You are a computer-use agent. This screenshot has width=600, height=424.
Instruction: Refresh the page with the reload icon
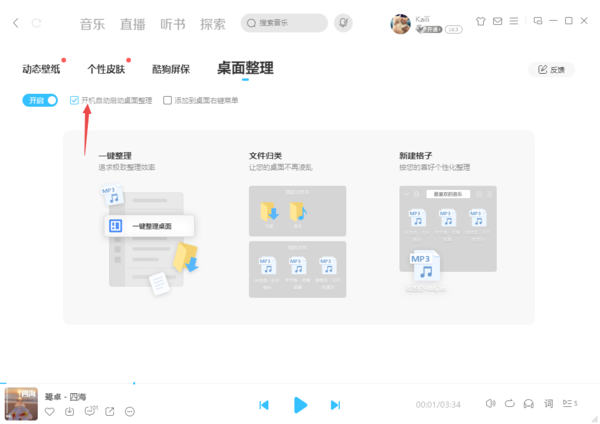[36, 23]
